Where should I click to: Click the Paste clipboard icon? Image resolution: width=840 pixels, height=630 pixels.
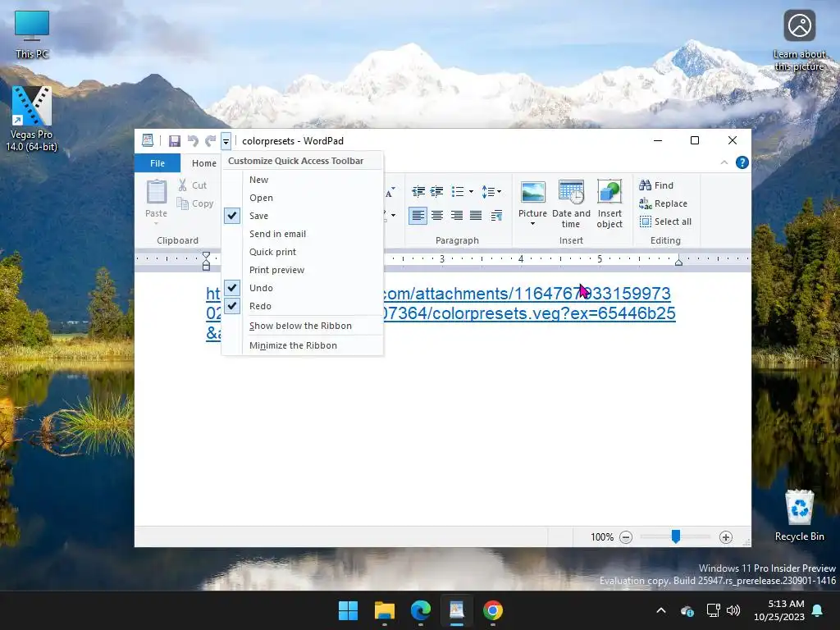tap(157, 192)
